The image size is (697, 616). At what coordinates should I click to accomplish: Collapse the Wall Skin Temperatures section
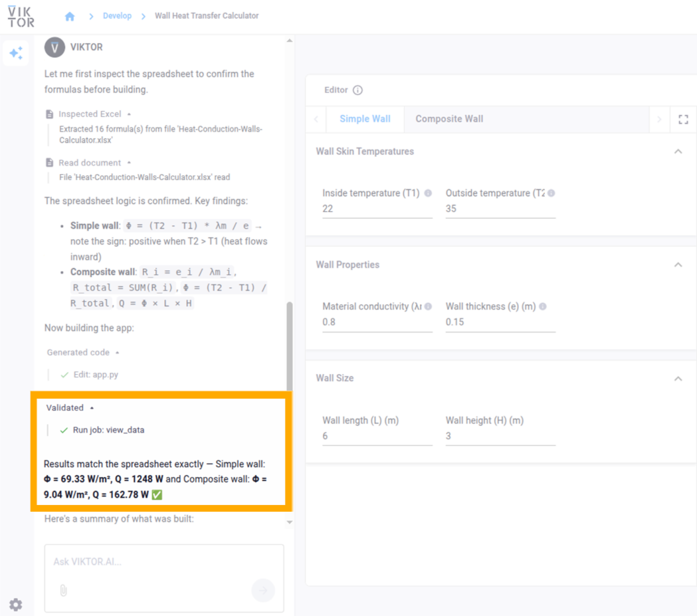[x=678, y=152]
